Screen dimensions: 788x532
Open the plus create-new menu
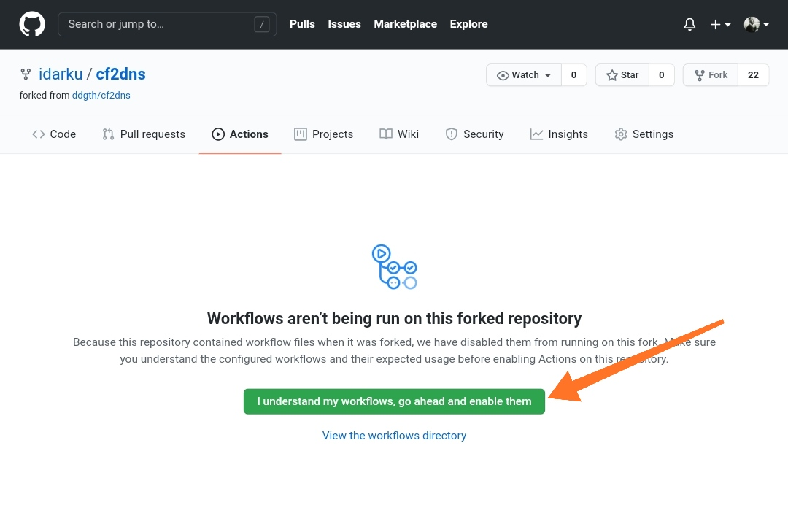click(x=719, y=24)
